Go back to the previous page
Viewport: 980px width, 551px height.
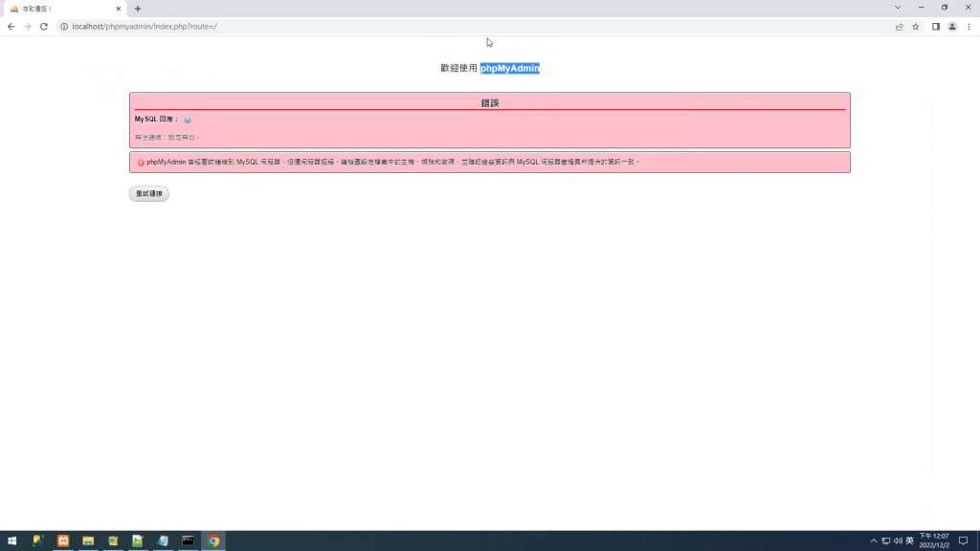pos(11,26)
